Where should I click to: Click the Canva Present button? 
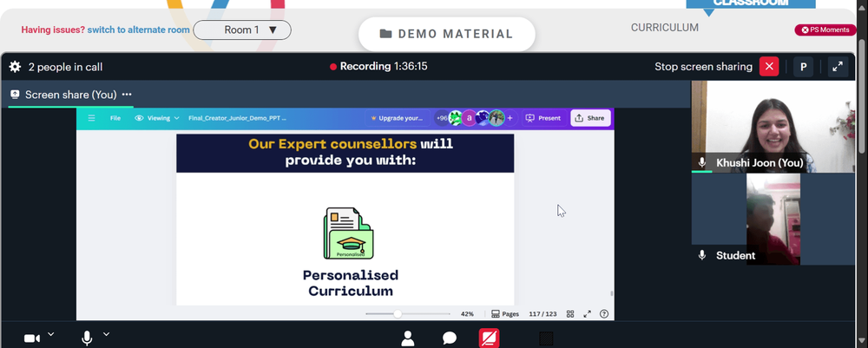click(x=543, y=118)
